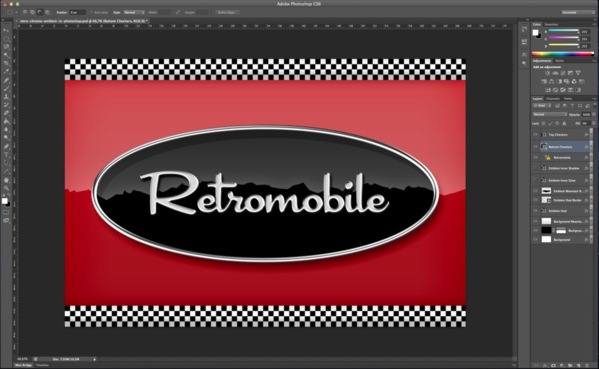Viewport: 599px width, 369px height.
Task: Select the Crop tool
Action: coord(6,63)
